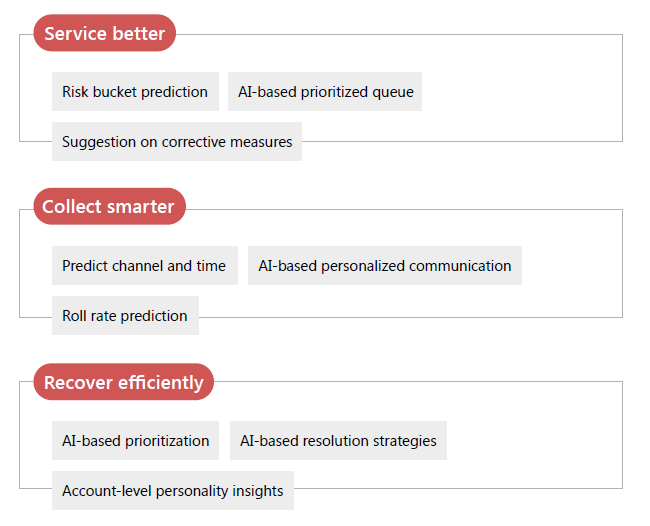The width and height of the screenshot is (650, 526).
Task: Click the Roll rate prediction box
Action: [125, 315]
